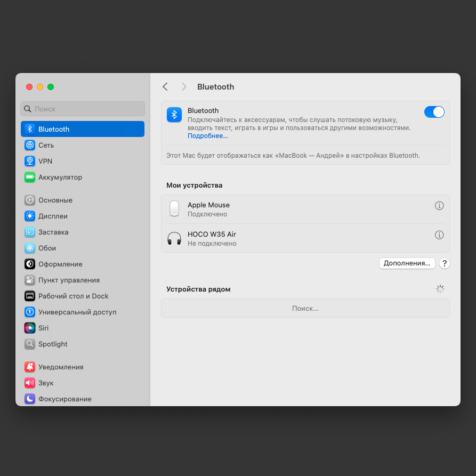The height and width of the screenshot is (476, 476).
Task: Open info for HOCO W35 Air
Action: 439,235
